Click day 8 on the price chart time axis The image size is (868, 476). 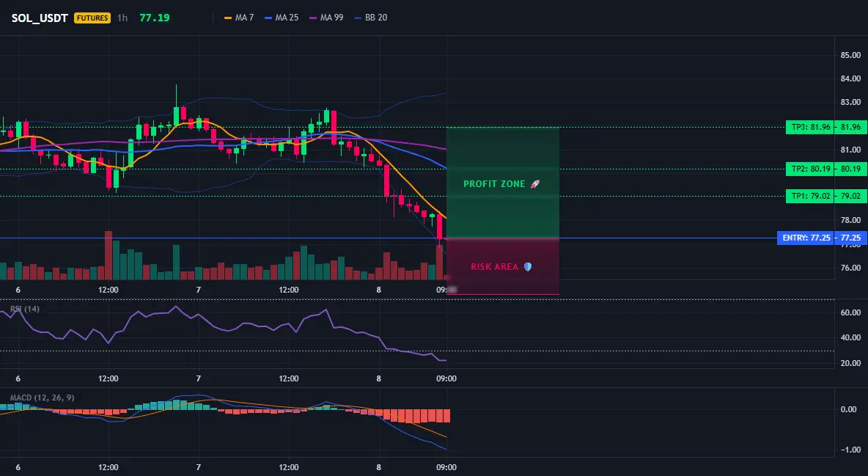(378, 290)
